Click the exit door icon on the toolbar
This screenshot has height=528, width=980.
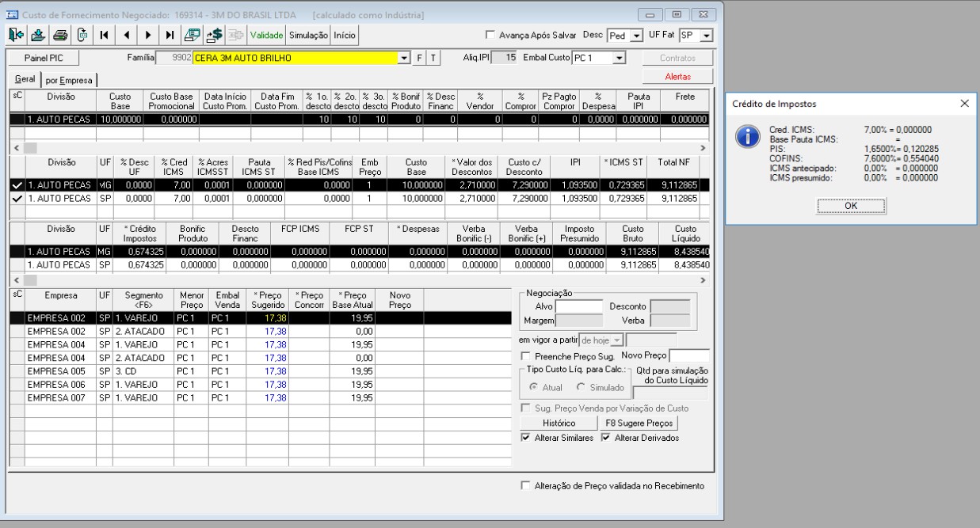(15, 34)
